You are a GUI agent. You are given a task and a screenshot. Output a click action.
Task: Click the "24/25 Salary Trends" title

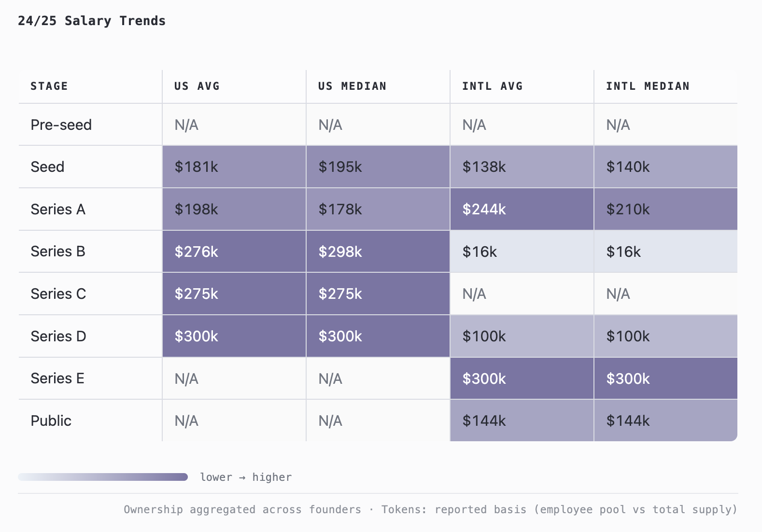coord(92,21)
